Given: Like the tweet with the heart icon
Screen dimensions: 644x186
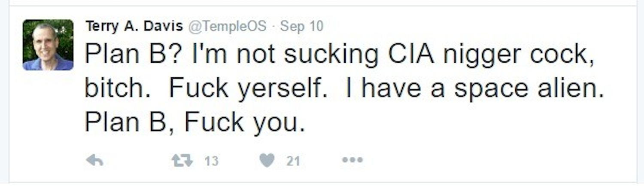Looking at the screenshot, I should [267, 161].
